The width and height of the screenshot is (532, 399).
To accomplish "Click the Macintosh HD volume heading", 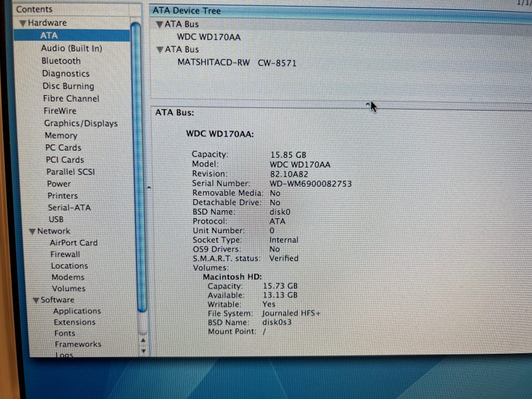I will [x=232, y=277].
